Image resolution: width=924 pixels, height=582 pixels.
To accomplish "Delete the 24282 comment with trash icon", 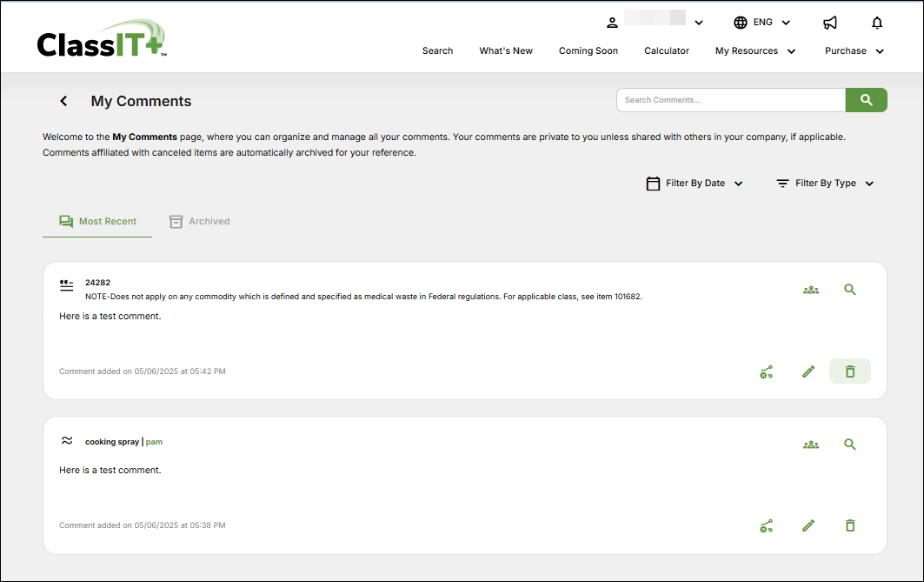I will [849, 371].
